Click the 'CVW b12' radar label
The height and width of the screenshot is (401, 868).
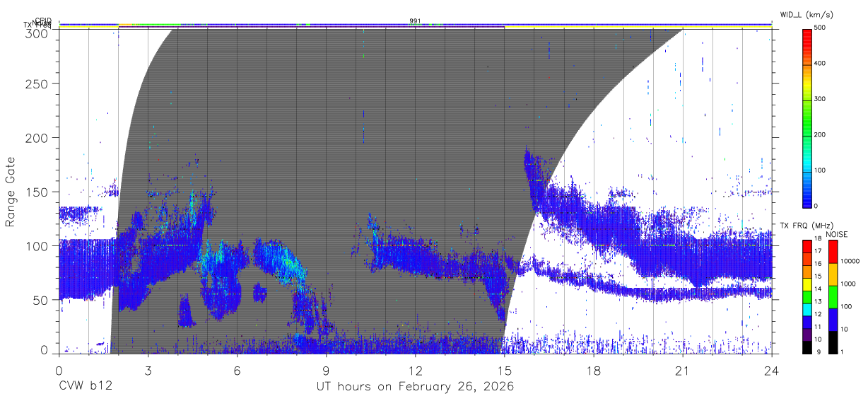coord(86,387)
